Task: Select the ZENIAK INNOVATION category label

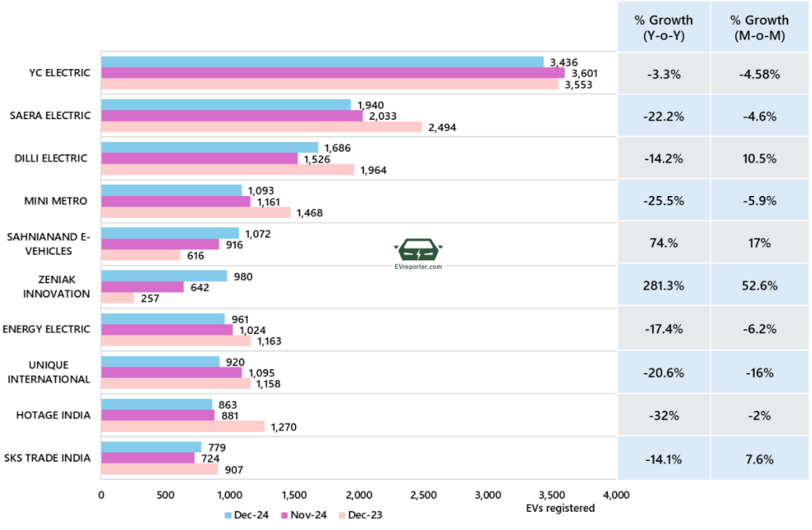Action: 57,286
